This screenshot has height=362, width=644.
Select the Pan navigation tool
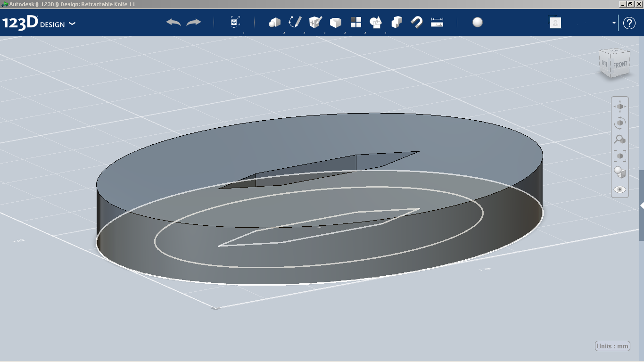pyautogui.click(x=620, y=107)
